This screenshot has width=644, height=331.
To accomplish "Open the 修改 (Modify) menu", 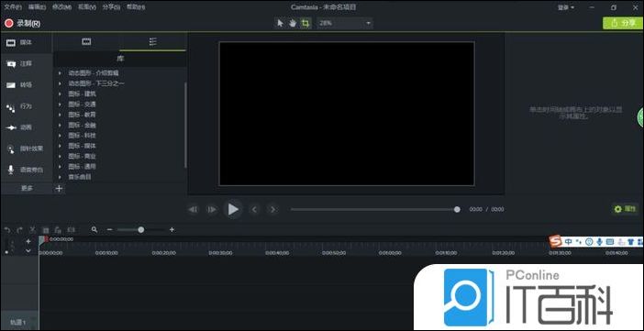I will (x=61, y=7).
